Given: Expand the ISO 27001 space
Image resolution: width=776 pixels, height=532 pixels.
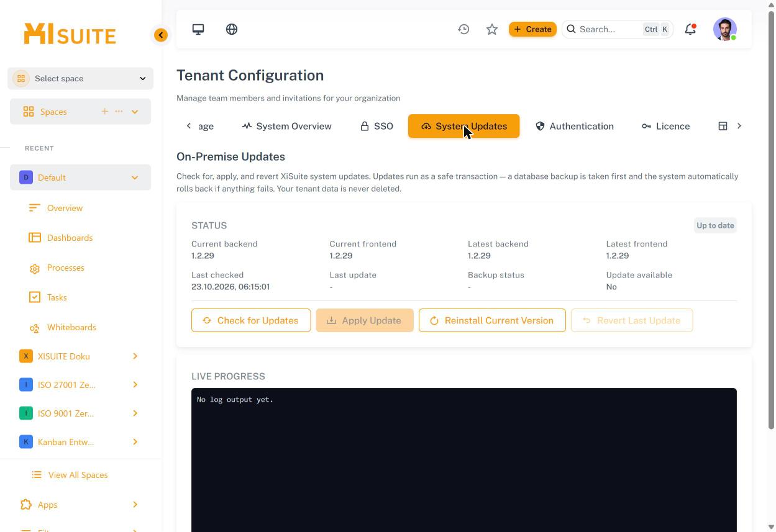Looking at the screenshot, I should point(135,385).
